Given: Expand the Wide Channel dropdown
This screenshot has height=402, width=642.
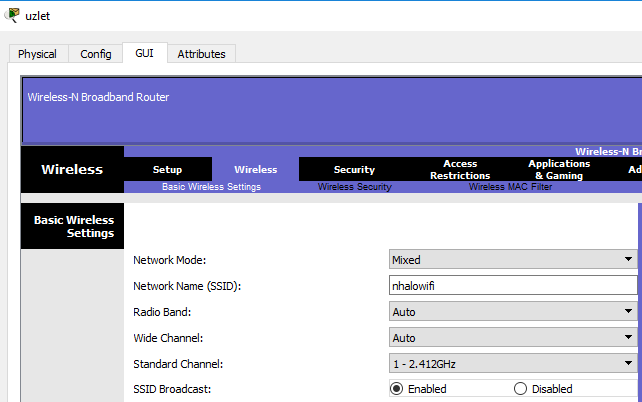Looking at the screenshot, I should (x=513, y=337).
